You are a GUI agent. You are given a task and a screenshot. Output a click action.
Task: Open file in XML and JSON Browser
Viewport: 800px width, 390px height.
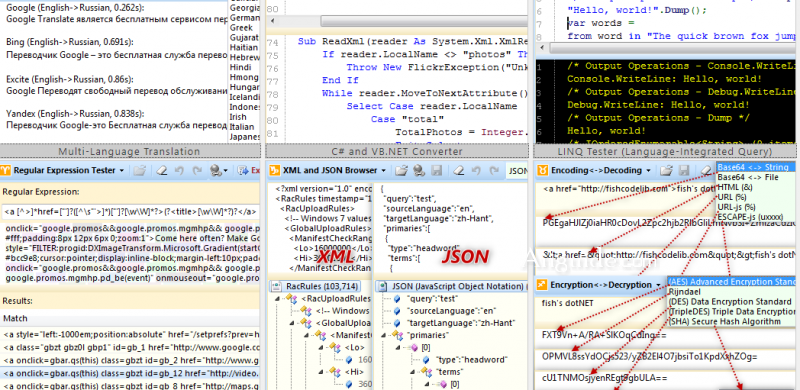[x=402, y=170]
